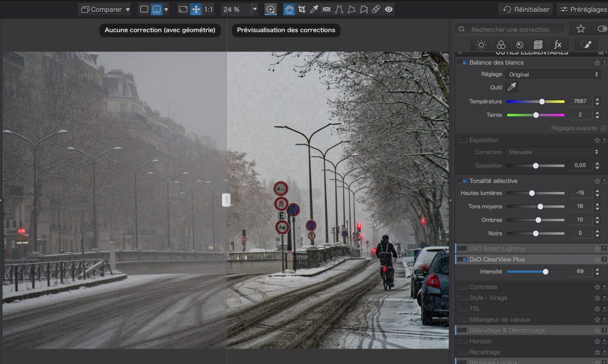Click the ClearView Intensité slider handle
The width and height of the screenshot is (608, 364).
click(545, 272)
